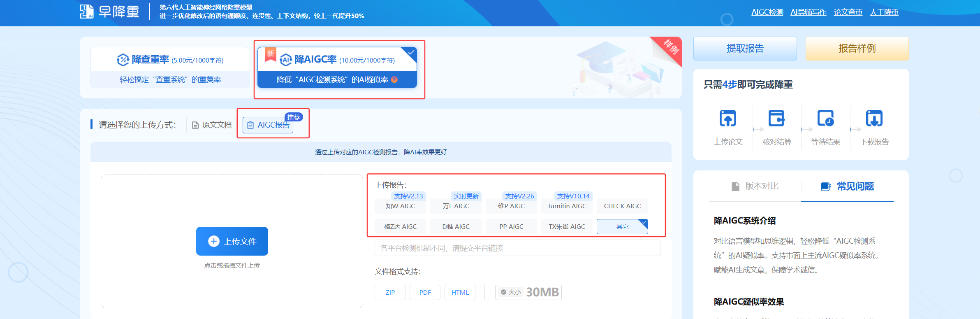Click the 降AIGC疑似率效果 heading

(x=749, y=302)
